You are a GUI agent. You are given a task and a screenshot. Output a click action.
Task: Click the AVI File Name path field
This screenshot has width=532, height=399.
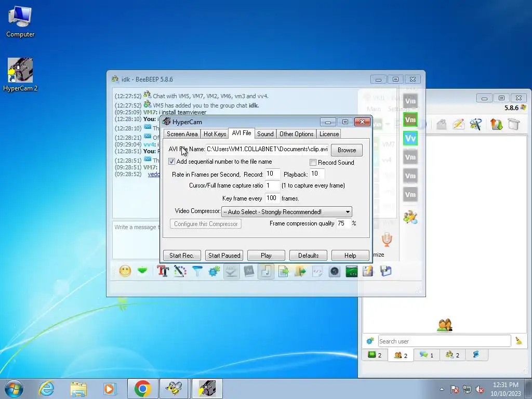(267, 149)
